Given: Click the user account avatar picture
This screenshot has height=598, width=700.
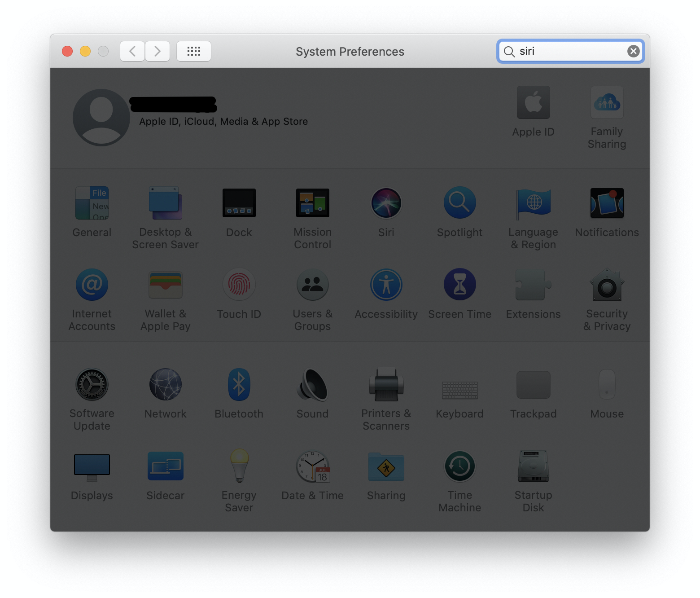Looking at the screenshot, I should (x=101, y=118).
